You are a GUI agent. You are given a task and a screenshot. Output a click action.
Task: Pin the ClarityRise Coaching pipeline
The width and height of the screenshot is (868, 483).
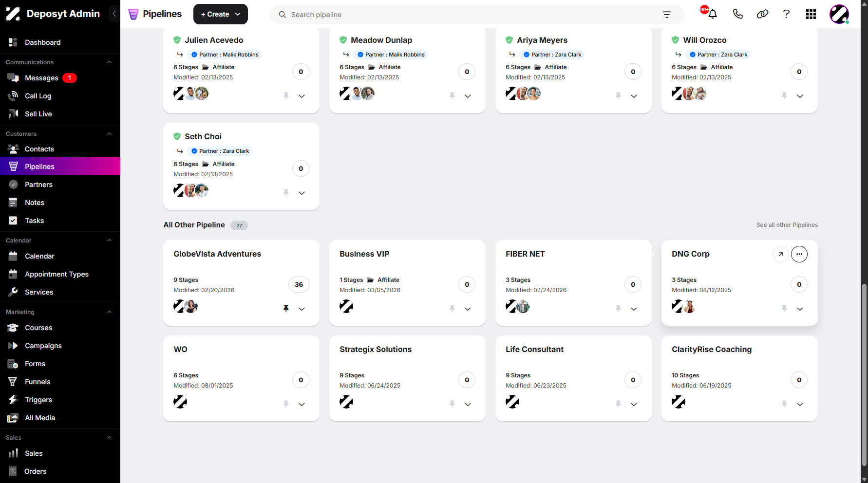click(784, 404)
